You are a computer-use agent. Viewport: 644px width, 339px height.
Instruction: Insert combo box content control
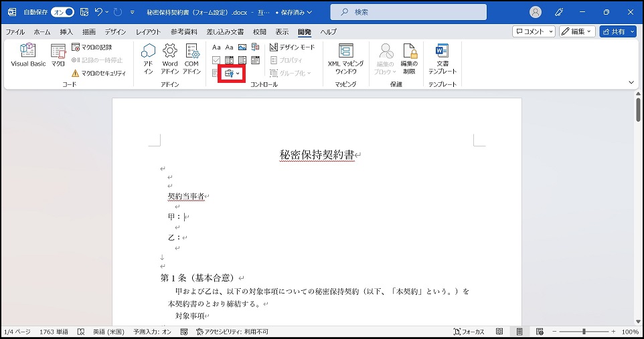[x=229, y=60]
